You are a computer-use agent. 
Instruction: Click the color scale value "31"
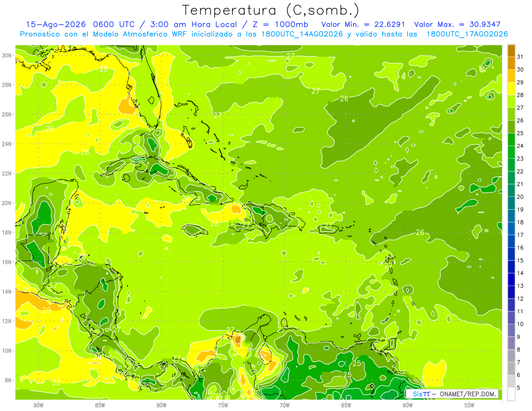point(520,57)
